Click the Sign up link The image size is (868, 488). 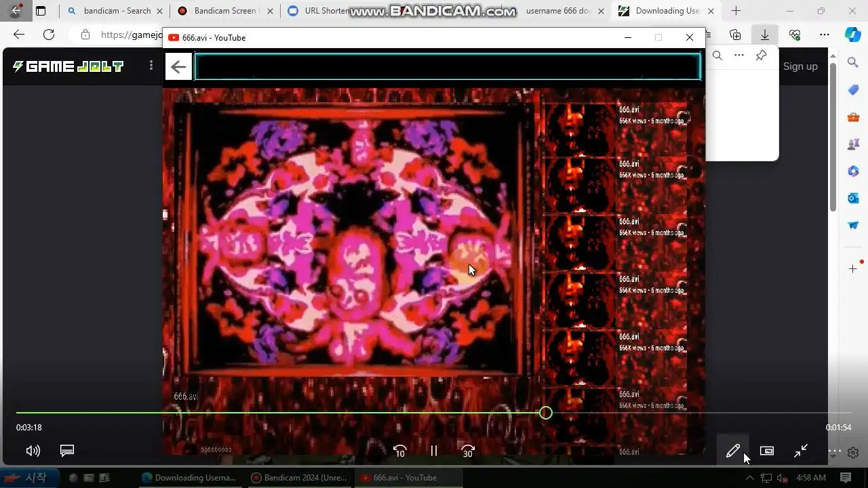click(x=800, y=66)
